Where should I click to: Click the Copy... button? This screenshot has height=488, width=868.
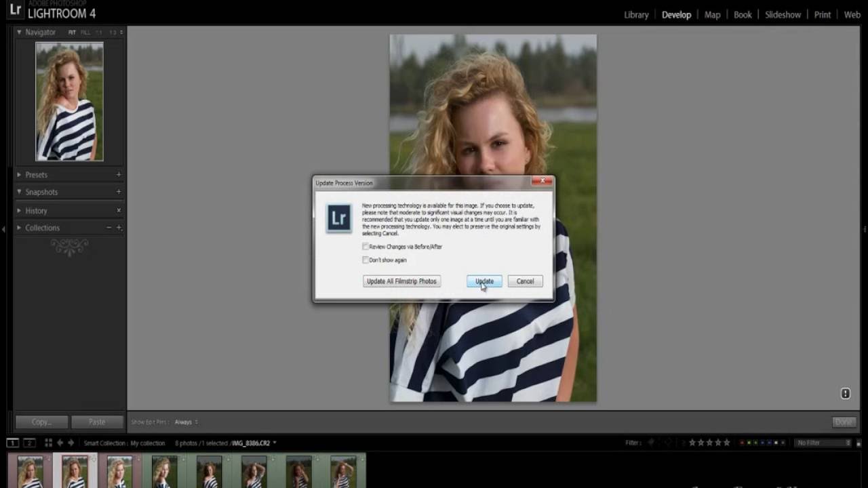[41, 422]
